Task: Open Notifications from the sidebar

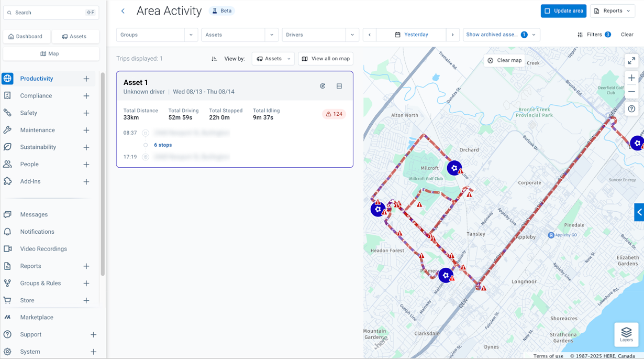Action: (37, 231)
